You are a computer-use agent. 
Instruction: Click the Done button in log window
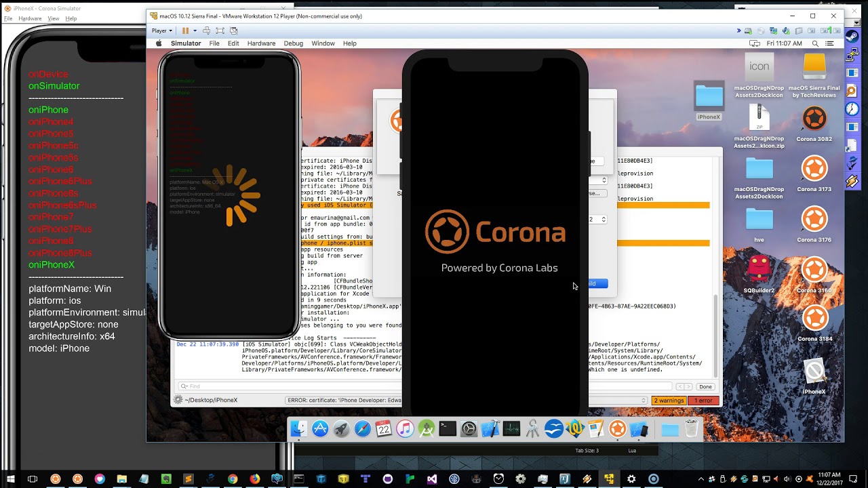706,386
